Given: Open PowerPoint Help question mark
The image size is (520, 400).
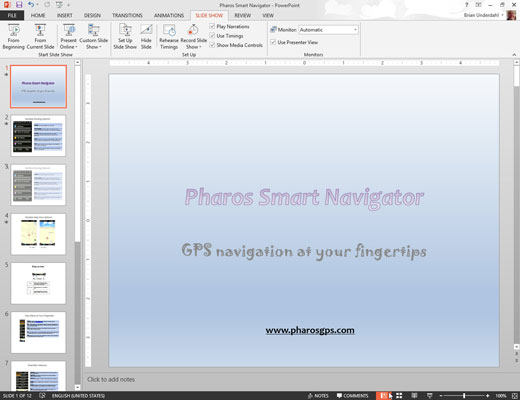Looking at the screenshot, I should (x=467, y=5).
